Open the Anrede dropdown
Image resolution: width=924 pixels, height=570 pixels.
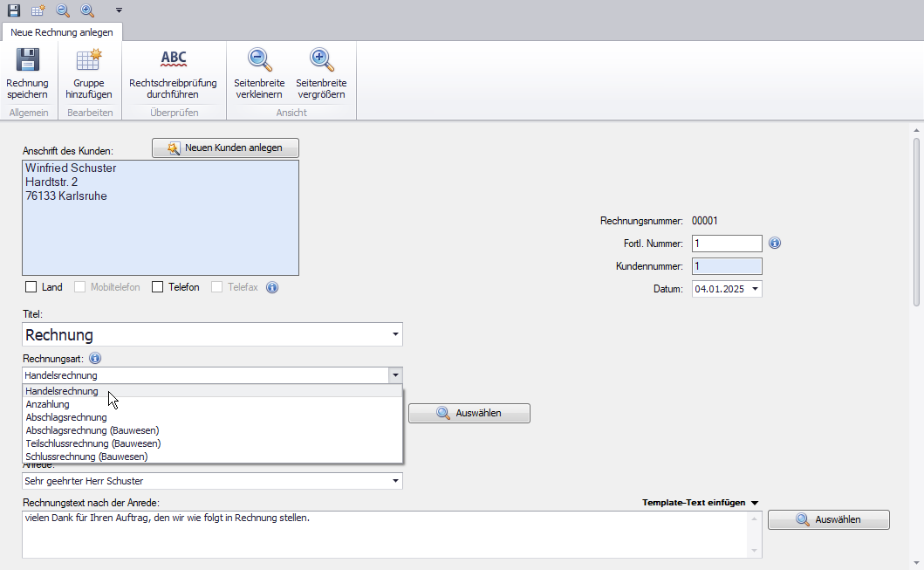tap(395, 481)
